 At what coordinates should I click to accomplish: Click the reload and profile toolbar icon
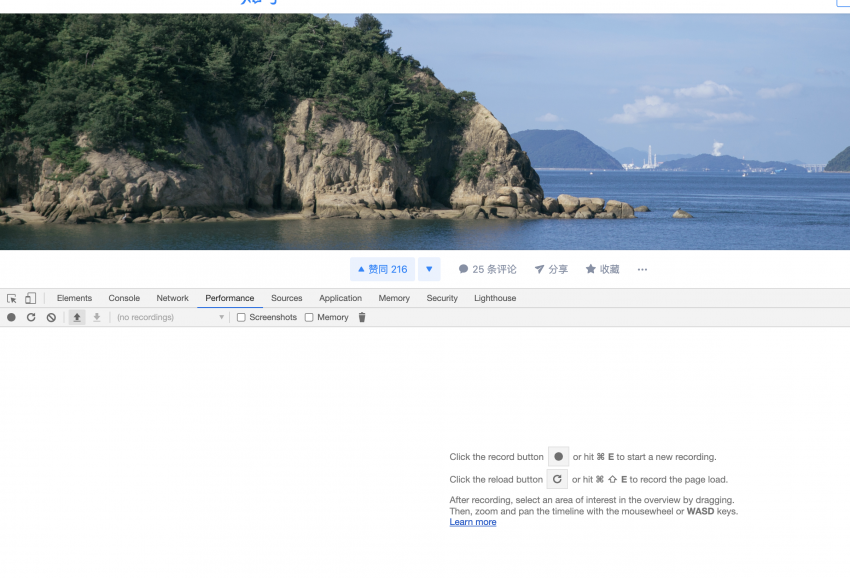click(x=31, y=317)
